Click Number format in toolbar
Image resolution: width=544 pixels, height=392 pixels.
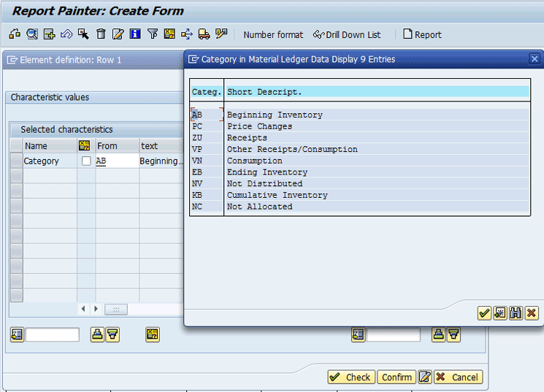(x=273, y=35)
